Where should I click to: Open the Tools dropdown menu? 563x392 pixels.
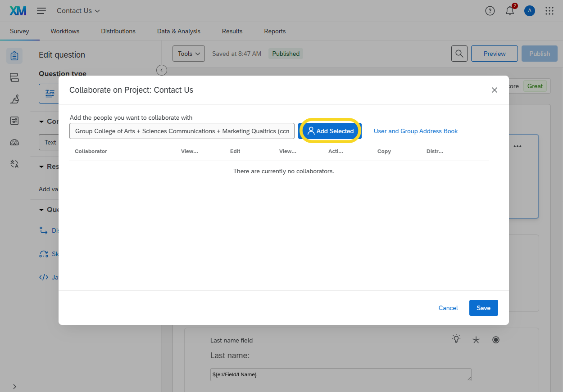pyautogui.click(x=188, y=54)
